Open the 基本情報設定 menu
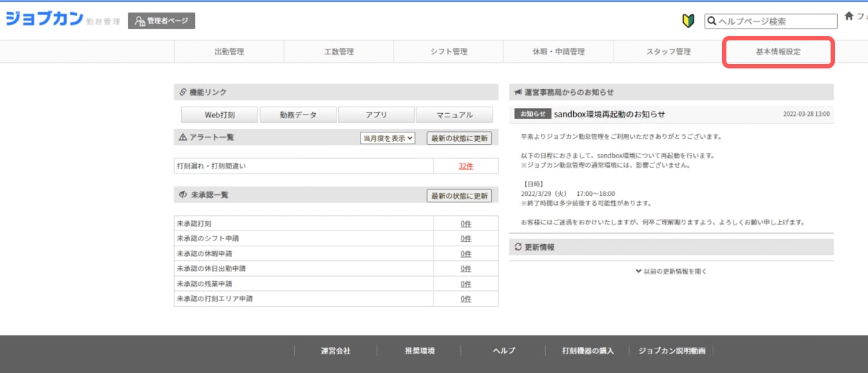Viewport: 868px width, 373px height. pos(778,53)
